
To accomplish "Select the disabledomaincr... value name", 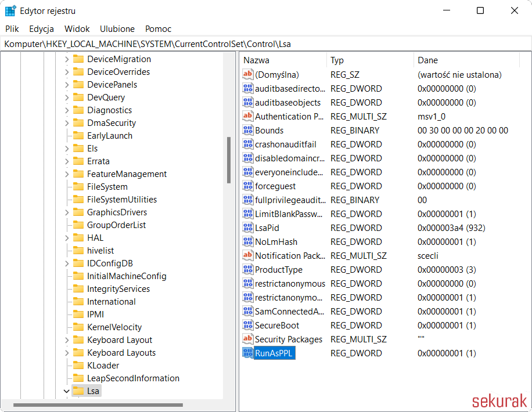I will tap(290, 158).
